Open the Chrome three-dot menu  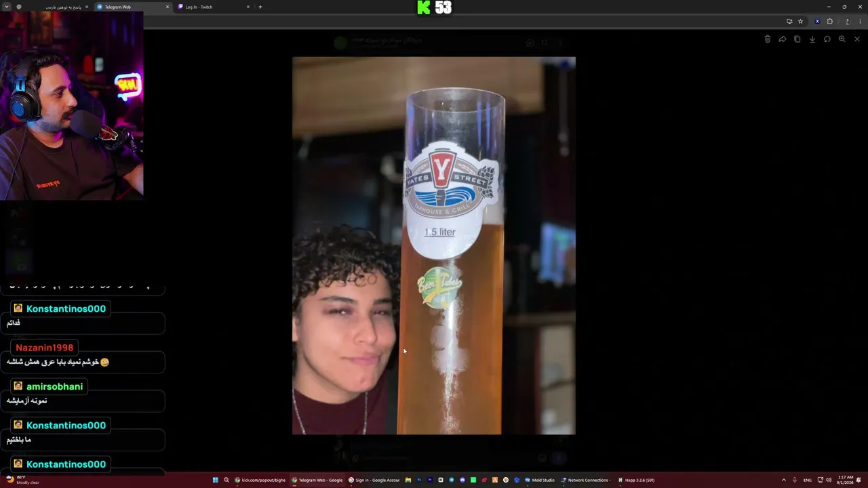pos(860,22)
